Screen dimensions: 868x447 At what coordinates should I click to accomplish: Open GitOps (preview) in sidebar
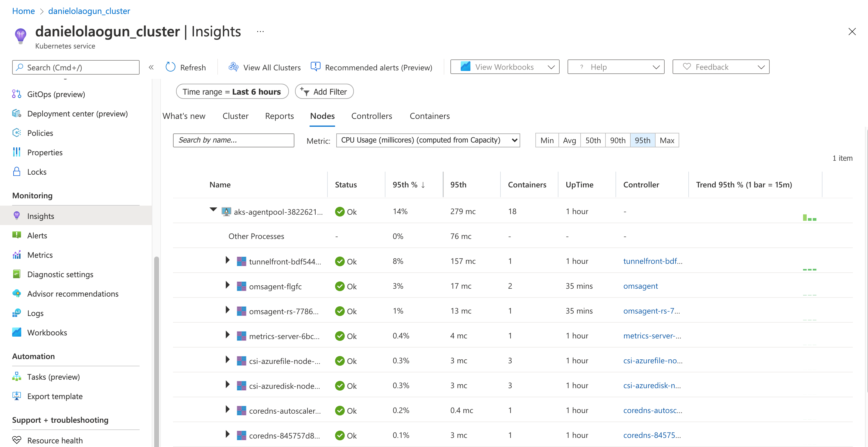pyautogui.click(x=56, y=94)
